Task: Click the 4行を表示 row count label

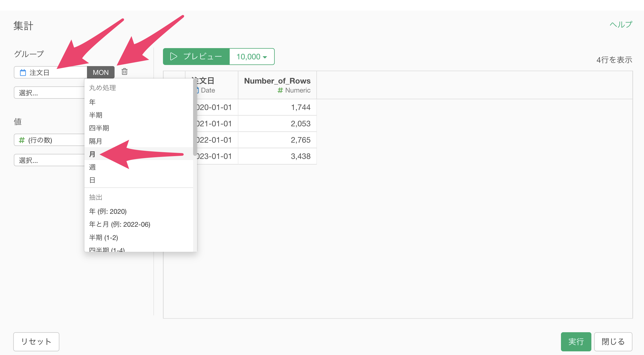Action: [x=614, y=60]
